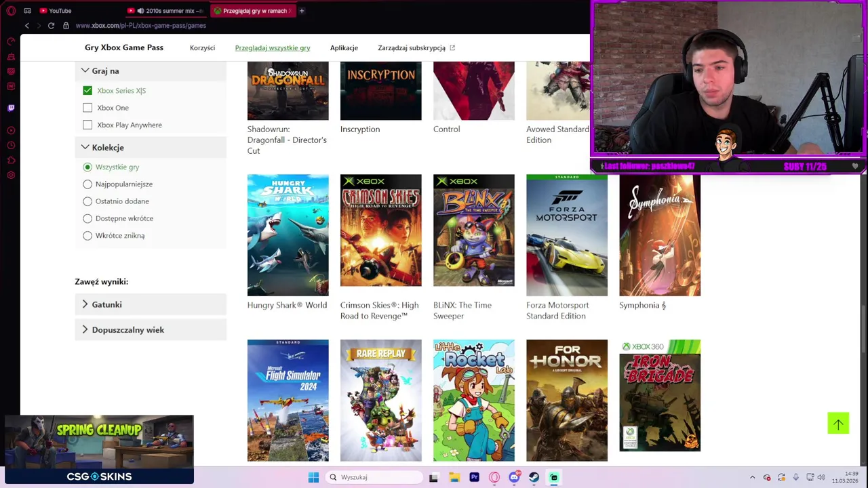Select the Wkrótce znikną radio button
This screenshot has width=868, height=488.
tap(87, 236)
